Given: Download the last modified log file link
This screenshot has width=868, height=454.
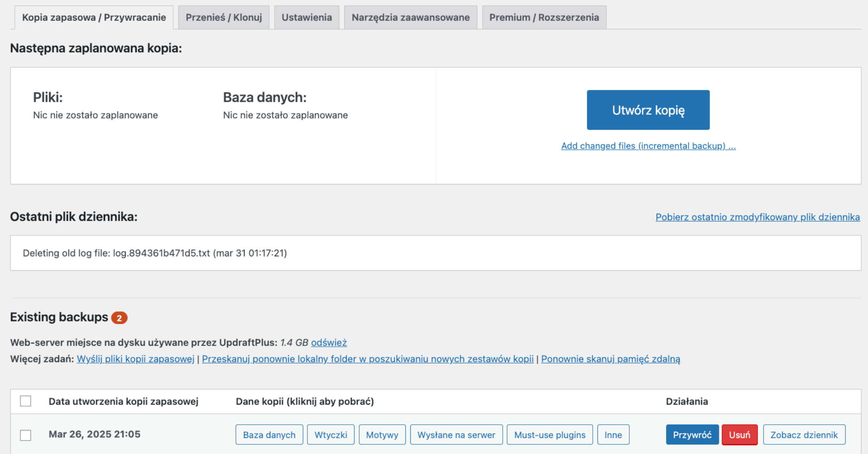Looking at the screenshot, I should [757, 217].
